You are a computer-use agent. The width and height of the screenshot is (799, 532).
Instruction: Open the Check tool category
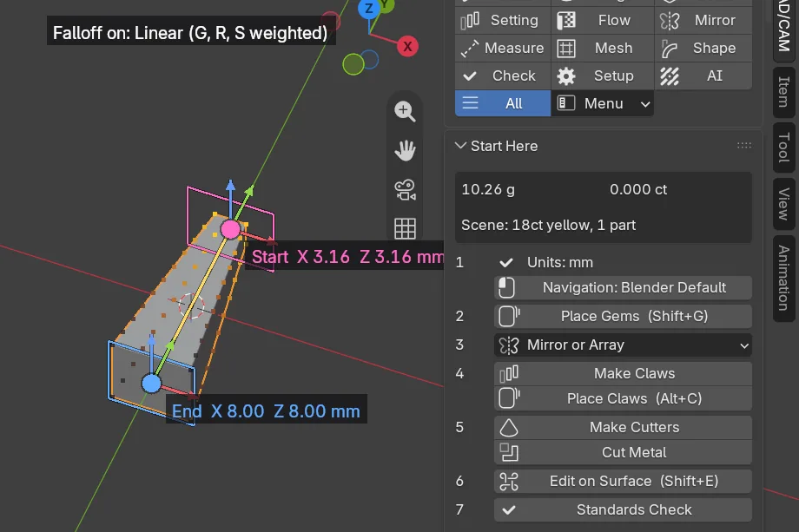pos(503,76)
